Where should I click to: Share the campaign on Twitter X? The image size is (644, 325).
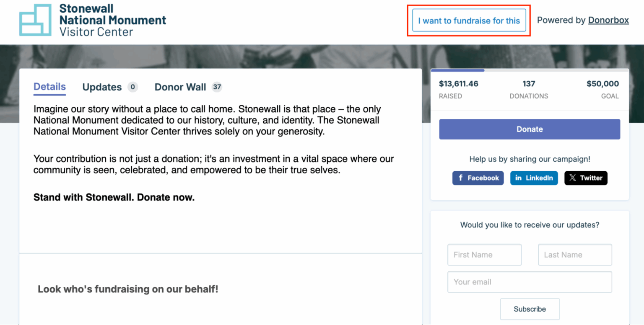click(x=586, y=178)
